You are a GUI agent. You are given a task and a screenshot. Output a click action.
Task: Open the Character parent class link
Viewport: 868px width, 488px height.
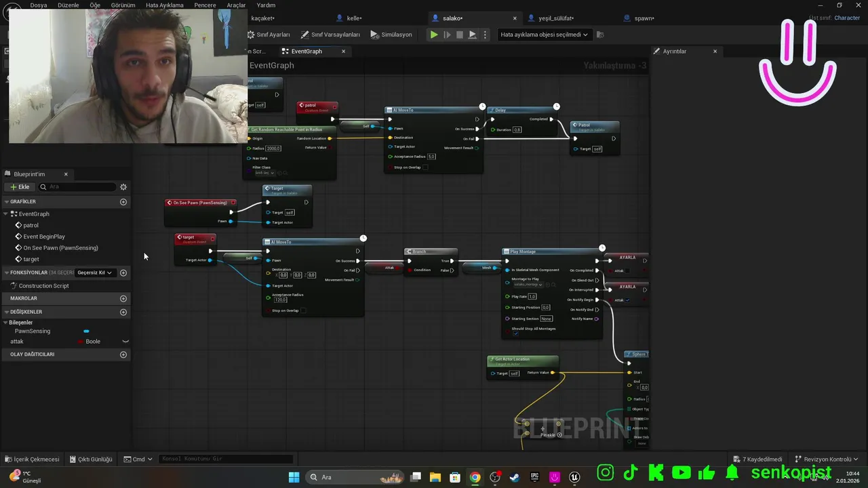847,18
